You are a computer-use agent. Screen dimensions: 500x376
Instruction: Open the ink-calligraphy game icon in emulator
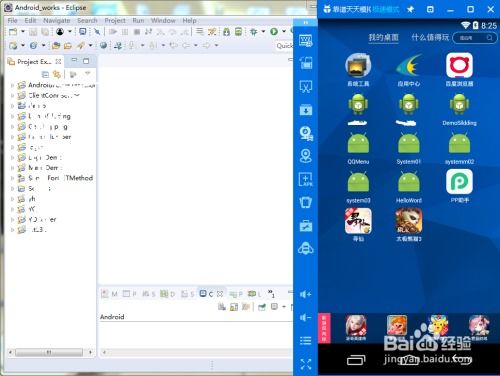pyautogui.click(x=358, y=221)
